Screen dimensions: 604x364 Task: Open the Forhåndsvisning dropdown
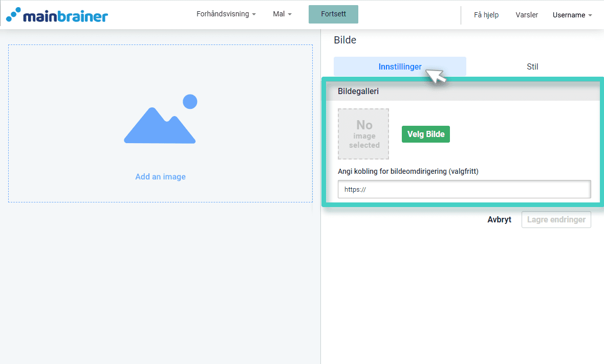[x=226, y=14]
